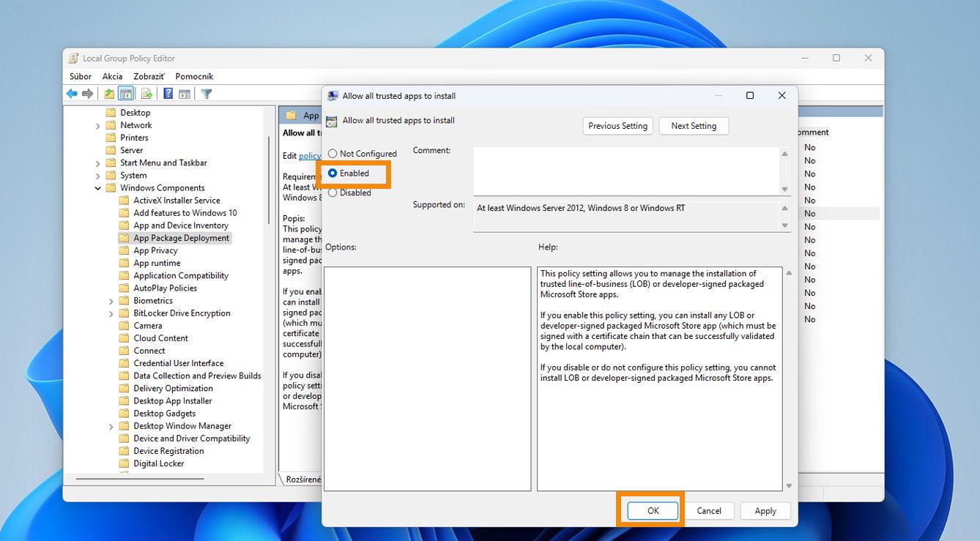Open the Súbor menu
980x541 pixels.
(81, 76)
